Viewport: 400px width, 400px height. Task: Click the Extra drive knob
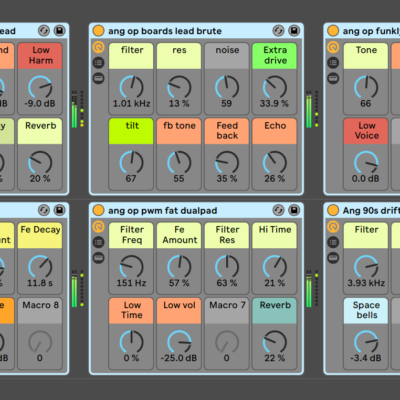(x=275, y=87)
